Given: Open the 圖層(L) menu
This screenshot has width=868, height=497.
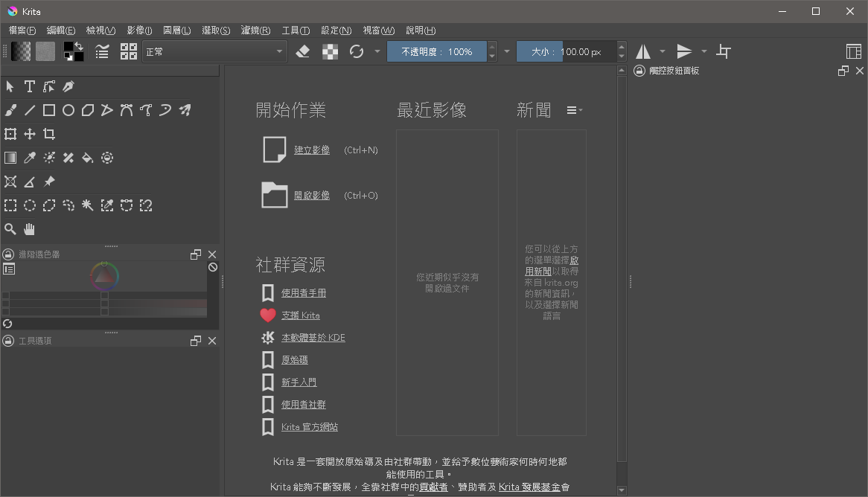Looking at the screenshot, I should [x=177, y=31].
